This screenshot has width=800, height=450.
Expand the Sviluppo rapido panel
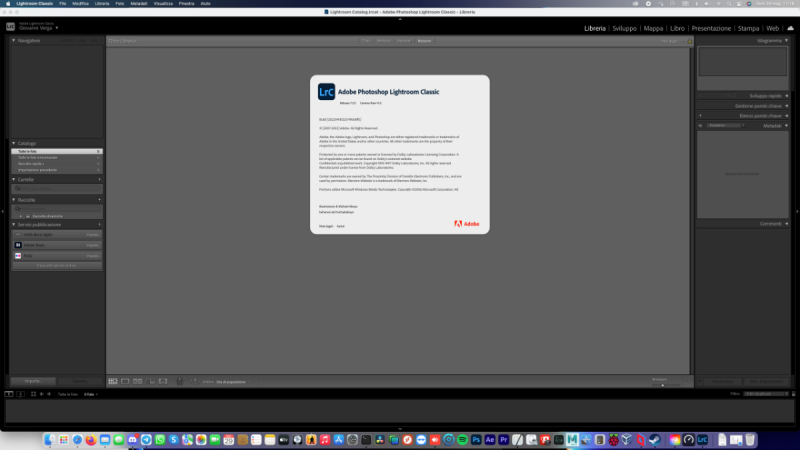787,96
